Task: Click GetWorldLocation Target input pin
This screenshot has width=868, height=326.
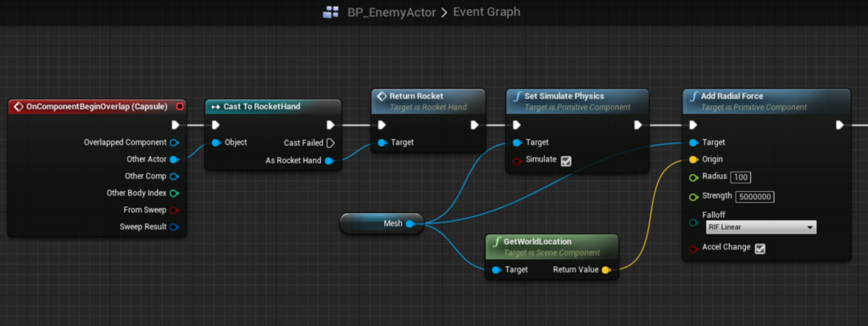Action: pos(496,270)
